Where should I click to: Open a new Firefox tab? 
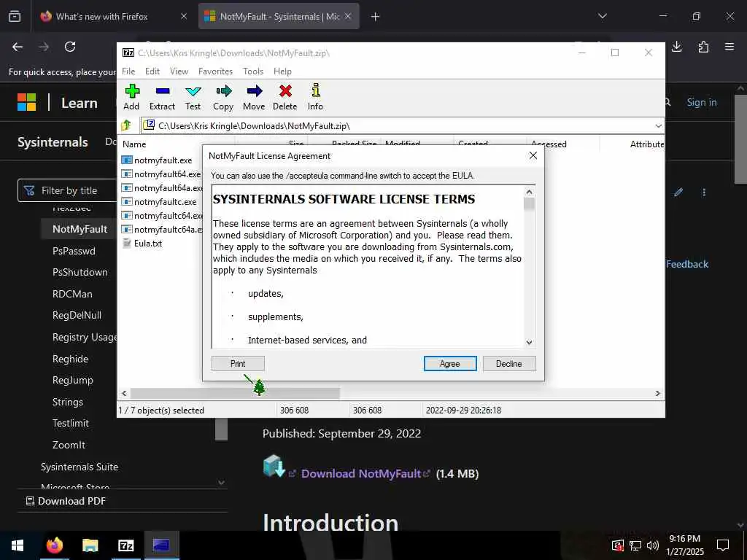click(376, 17)
